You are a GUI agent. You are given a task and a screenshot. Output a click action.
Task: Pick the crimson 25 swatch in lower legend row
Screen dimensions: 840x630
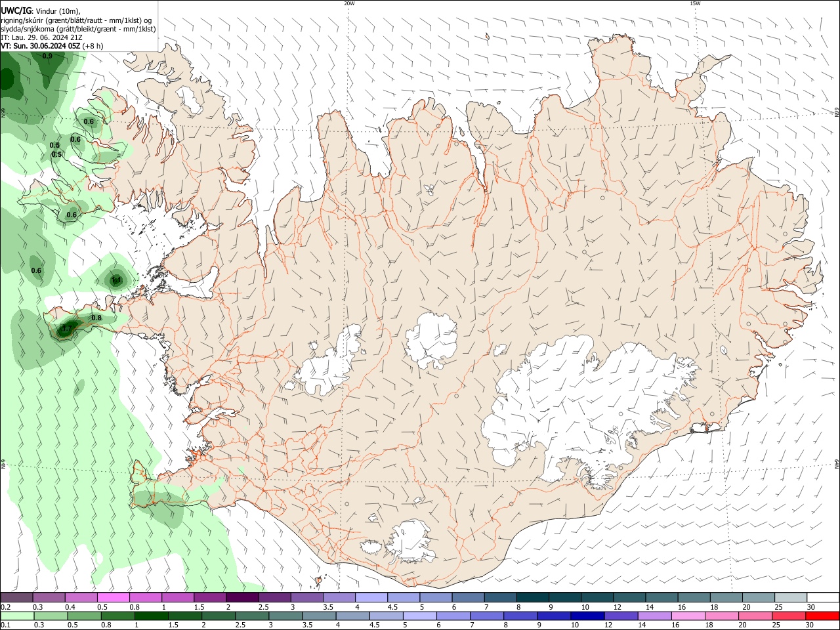789,616
